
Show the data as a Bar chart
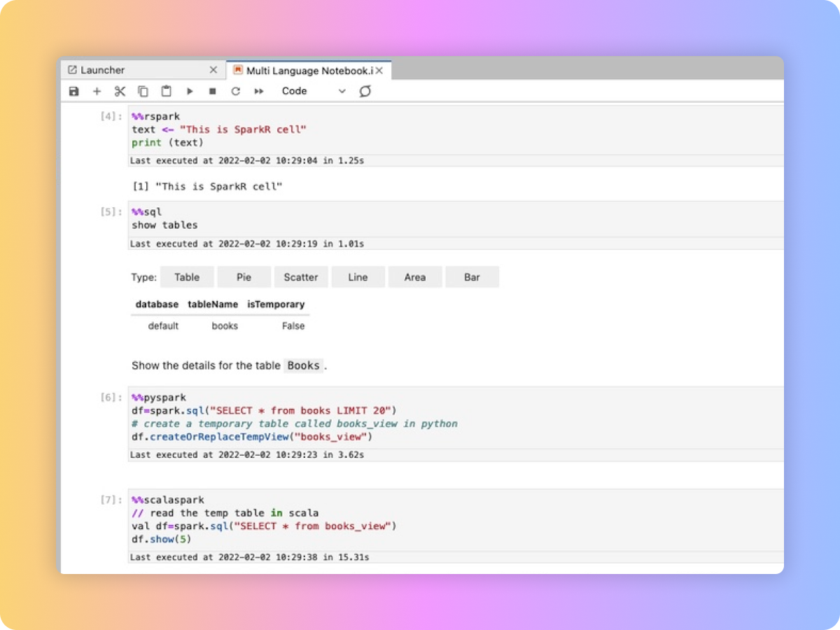(472, 276)
